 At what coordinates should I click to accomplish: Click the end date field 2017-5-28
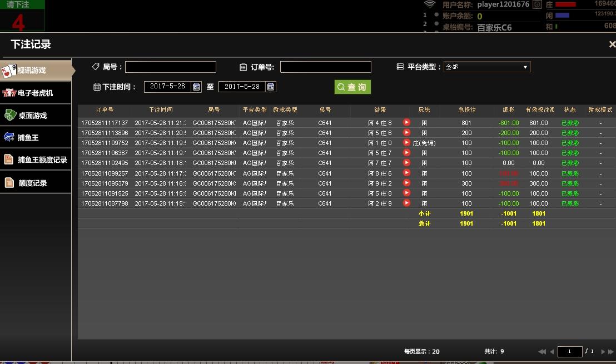click(242, 87)
